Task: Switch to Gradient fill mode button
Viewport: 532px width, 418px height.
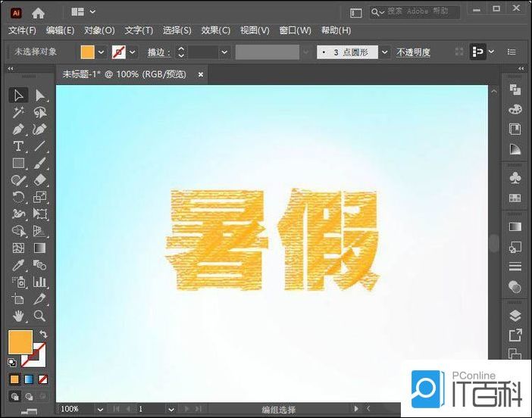Action: point(29,379)
